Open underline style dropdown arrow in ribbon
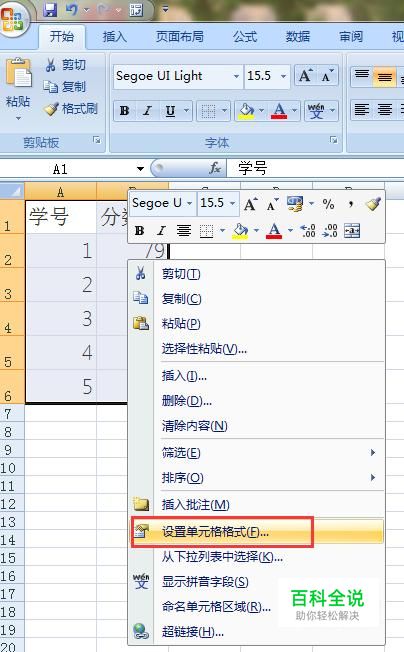404x652 pixels. click(187, 111)
